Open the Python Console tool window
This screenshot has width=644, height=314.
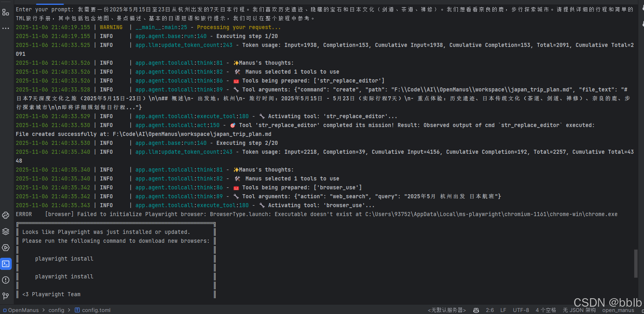[6, 215]
